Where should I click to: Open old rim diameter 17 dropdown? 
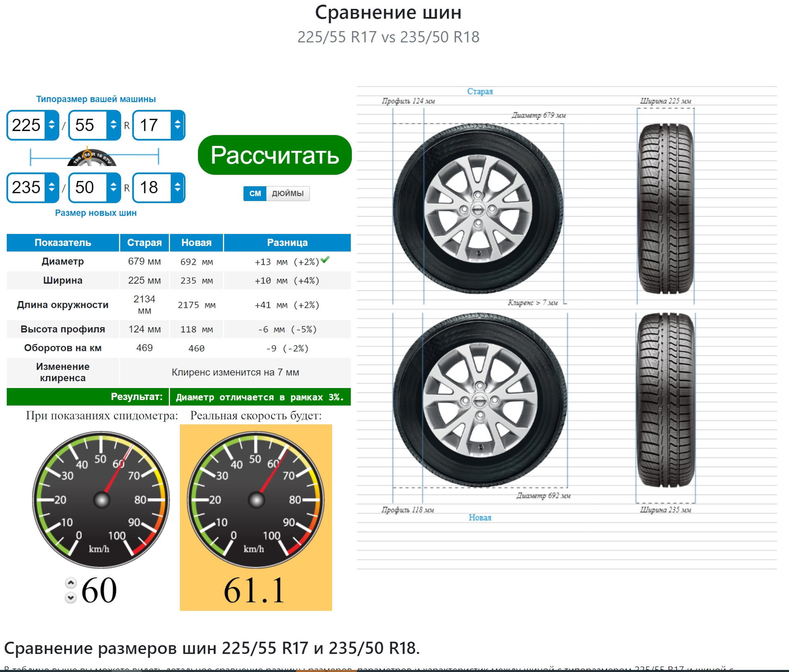tap(178, 125)
